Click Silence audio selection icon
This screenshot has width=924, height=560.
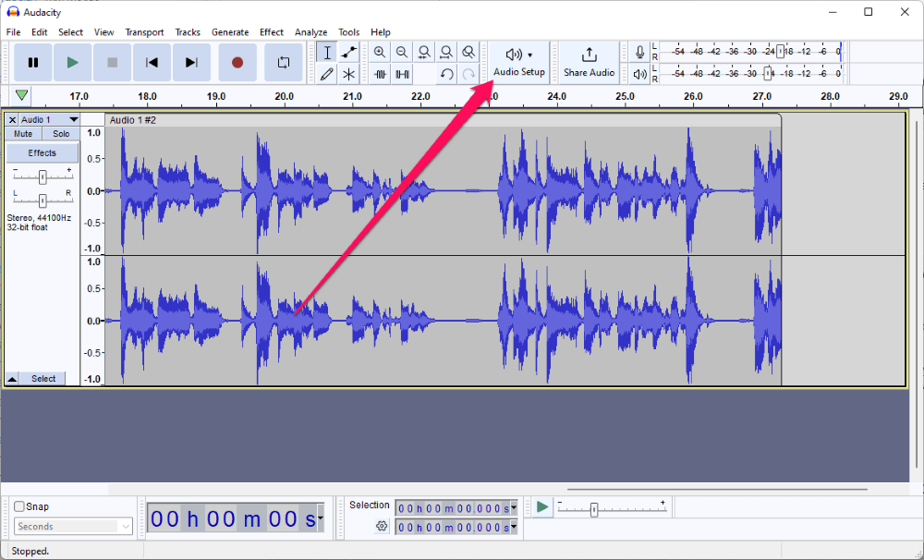click(x=403, y=74)
